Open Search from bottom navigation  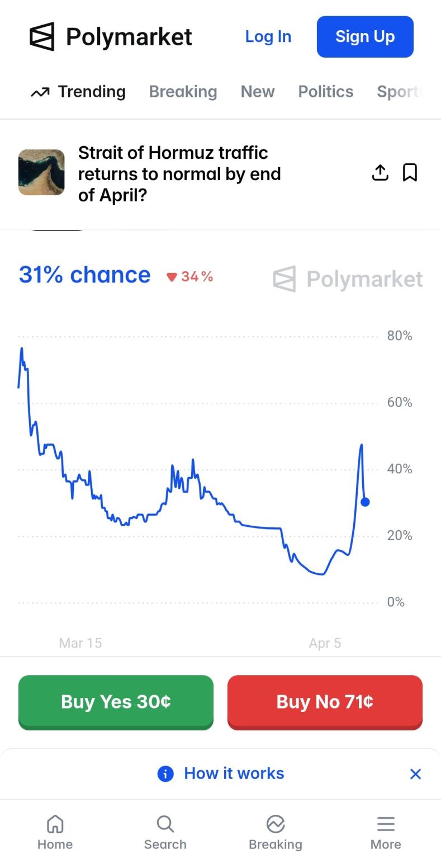[x=165, y=832]
